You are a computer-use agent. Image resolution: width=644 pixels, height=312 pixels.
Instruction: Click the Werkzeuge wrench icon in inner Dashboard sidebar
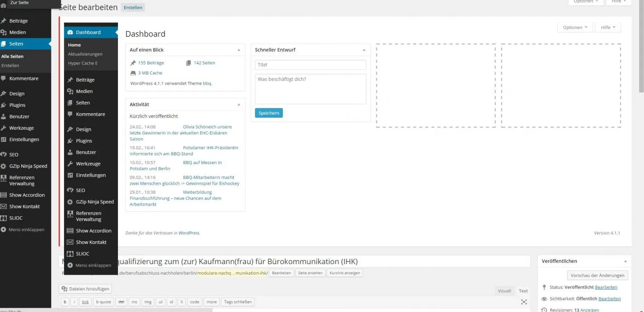click(x=70, y=164)
